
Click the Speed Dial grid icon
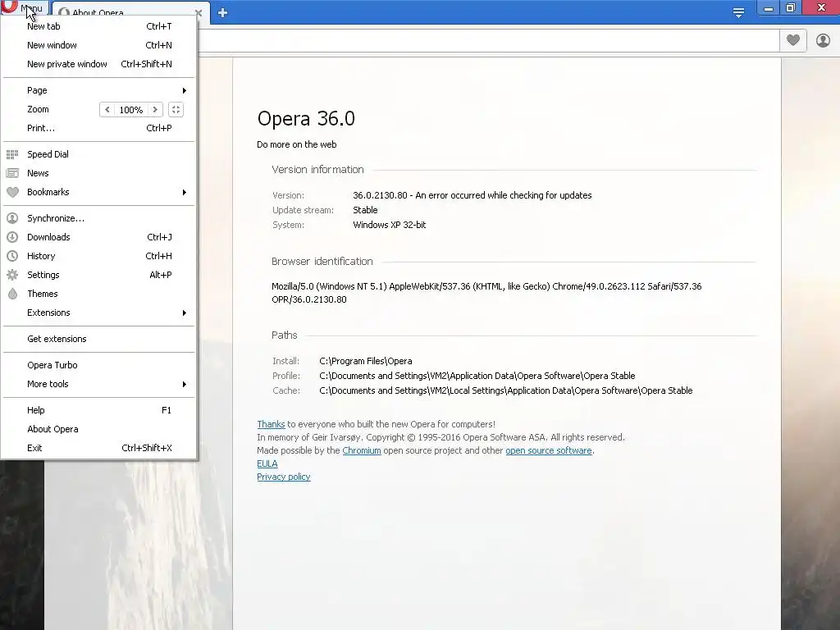[x=12, y=154]
